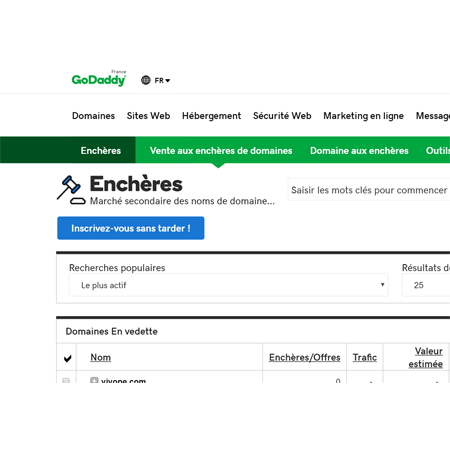
Task: Click the GoDaddy logo
Action: [x=99, y=79]
